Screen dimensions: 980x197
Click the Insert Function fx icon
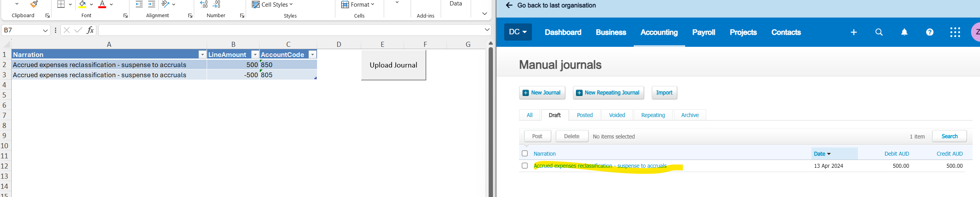[90, 30]
